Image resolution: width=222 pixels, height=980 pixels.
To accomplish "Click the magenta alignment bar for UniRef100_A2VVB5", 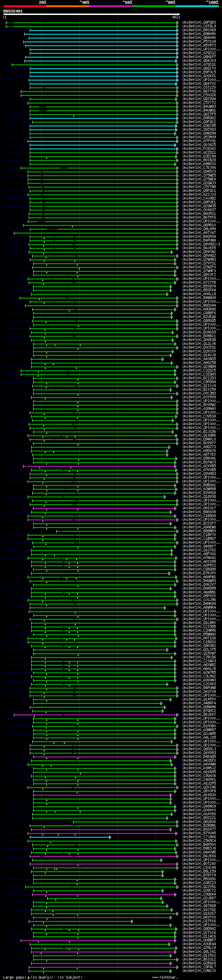I will [x=100, y=467].
